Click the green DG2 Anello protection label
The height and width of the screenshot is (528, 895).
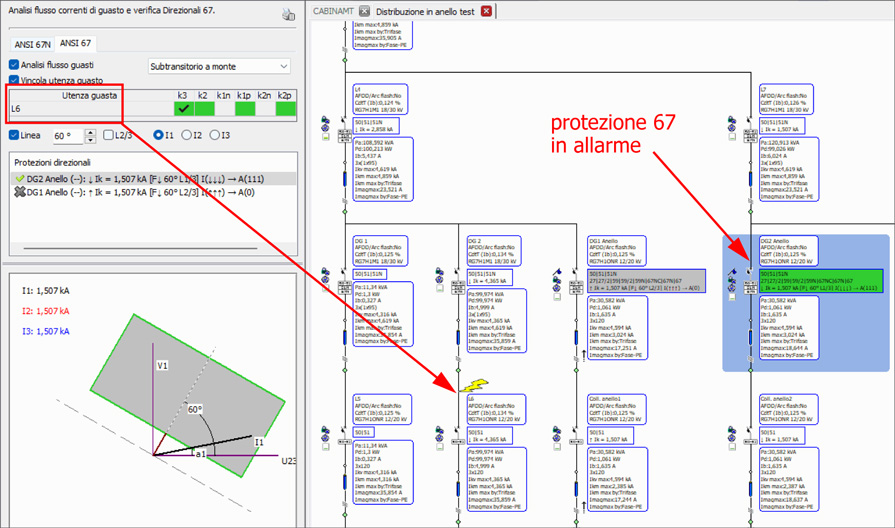(806, 277)
